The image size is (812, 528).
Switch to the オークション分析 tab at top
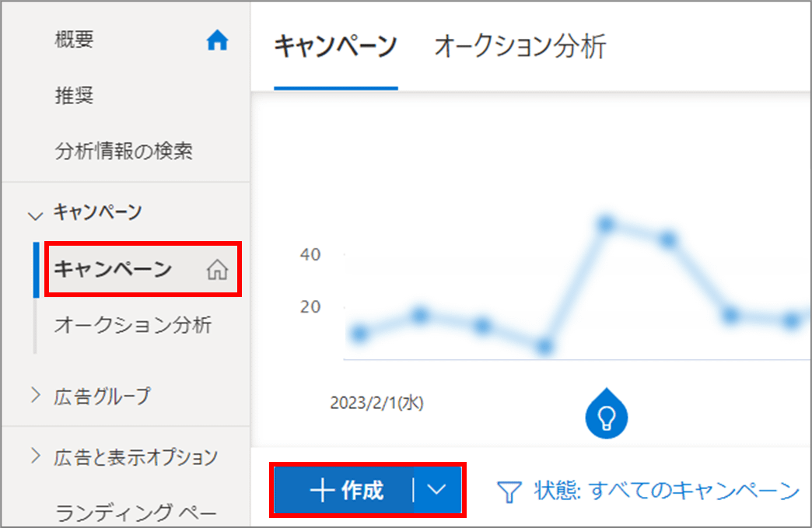[520, 47]
